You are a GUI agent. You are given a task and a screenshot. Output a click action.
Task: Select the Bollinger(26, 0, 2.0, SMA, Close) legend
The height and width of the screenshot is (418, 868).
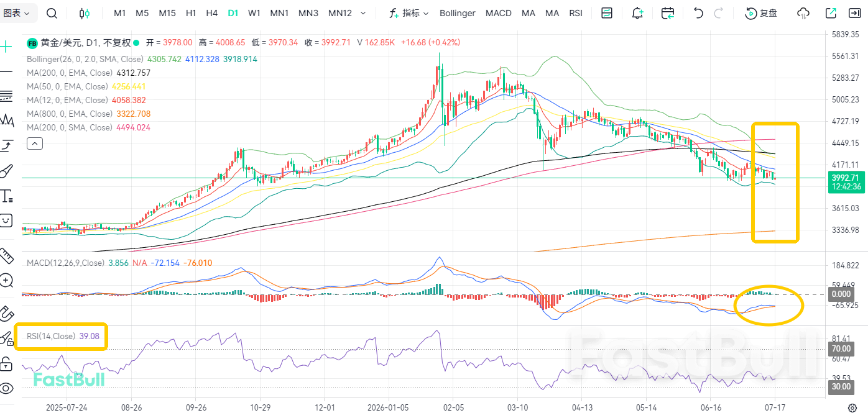coord(85,59)
